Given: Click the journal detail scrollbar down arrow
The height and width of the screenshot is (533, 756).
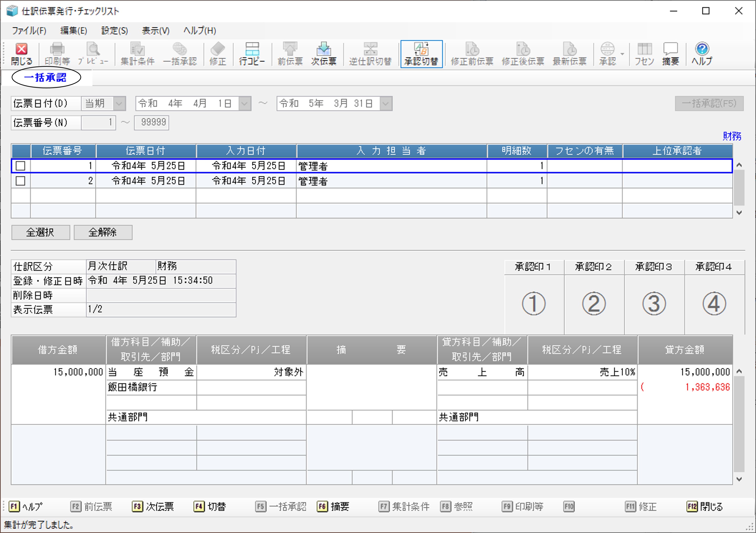Looking at the screenshot, I should tap(739, 479).
